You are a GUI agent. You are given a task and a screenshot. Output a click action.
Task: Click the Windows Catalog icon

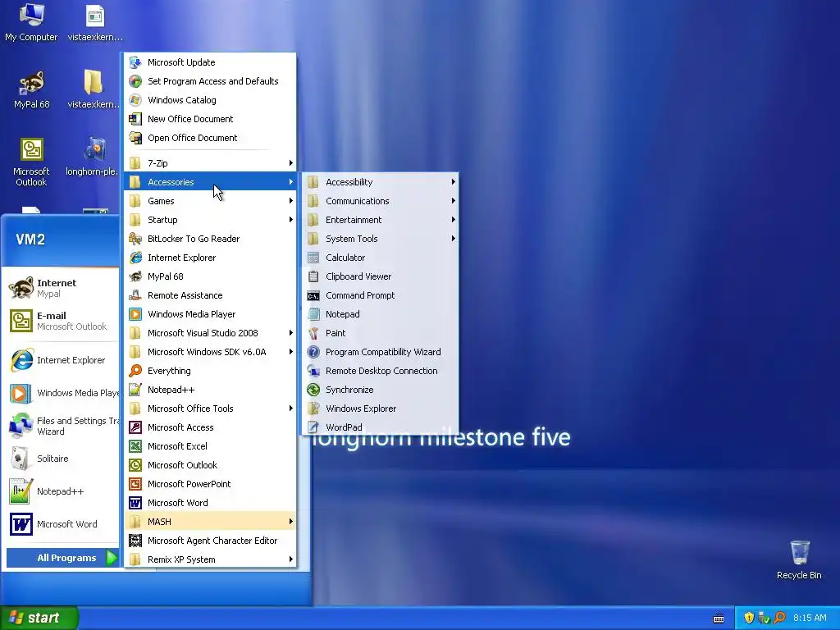point(135,99)
